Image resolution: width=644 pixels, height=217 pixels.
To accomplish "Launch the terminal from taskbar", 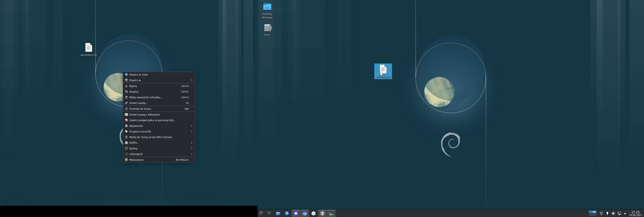I will coord(269,213).
